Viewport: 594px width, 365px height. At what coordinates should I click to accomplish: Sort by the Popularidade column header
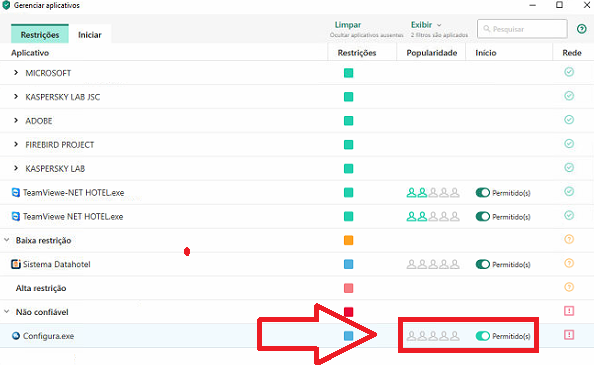coord(432,53)
